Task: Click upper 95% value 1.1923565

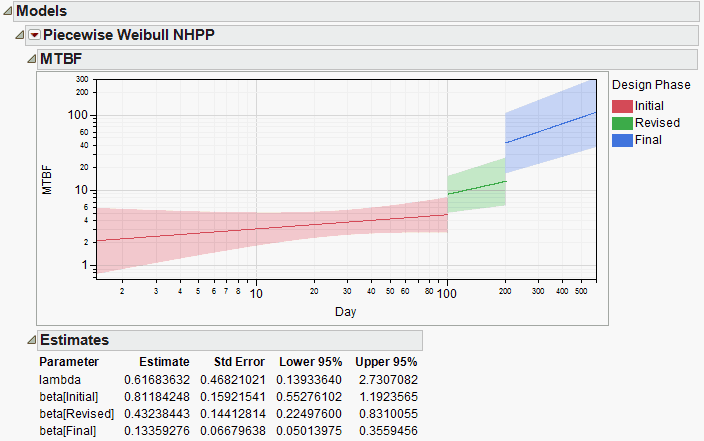Action: [388, 397]
